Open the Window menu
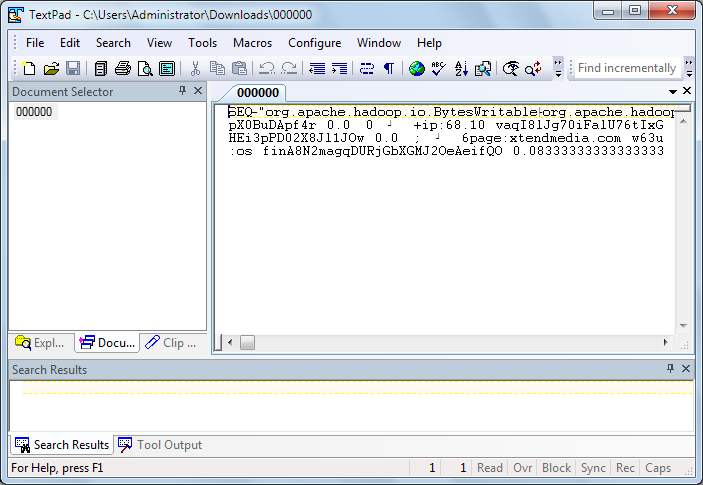The image size is (703, 485). [x=379, y=43]
